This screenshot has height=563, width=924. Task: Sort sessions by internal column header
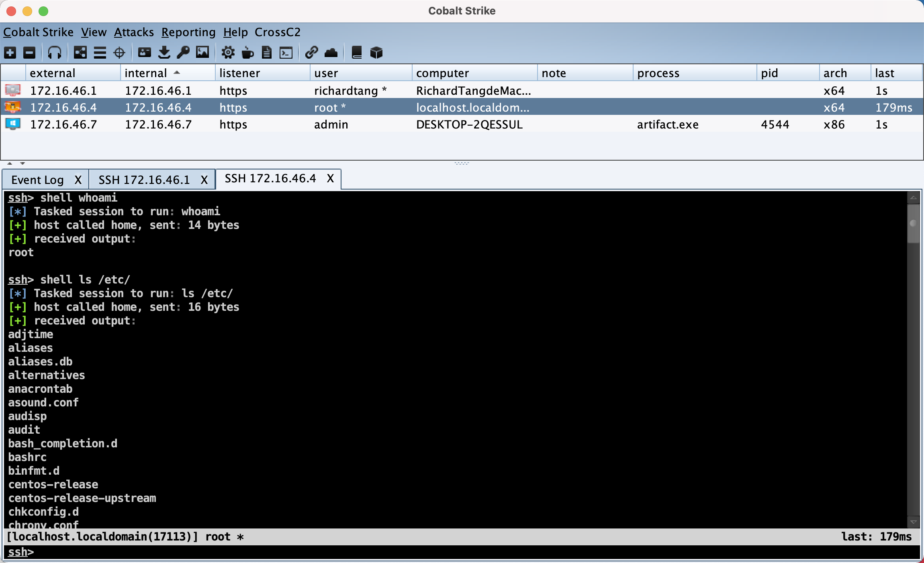pyautogui.click(x=146, y=73)
